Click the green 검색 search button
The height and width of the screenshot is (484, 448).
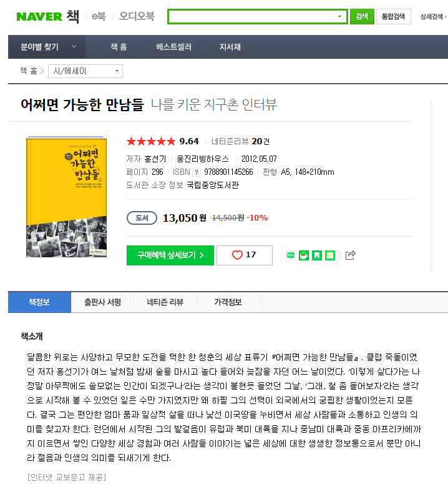coord(362,16)
